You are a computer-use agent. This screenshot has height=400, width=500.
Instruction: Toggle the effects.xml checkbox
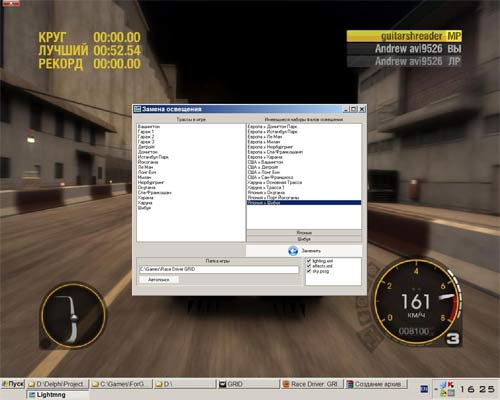pos(309,266)
